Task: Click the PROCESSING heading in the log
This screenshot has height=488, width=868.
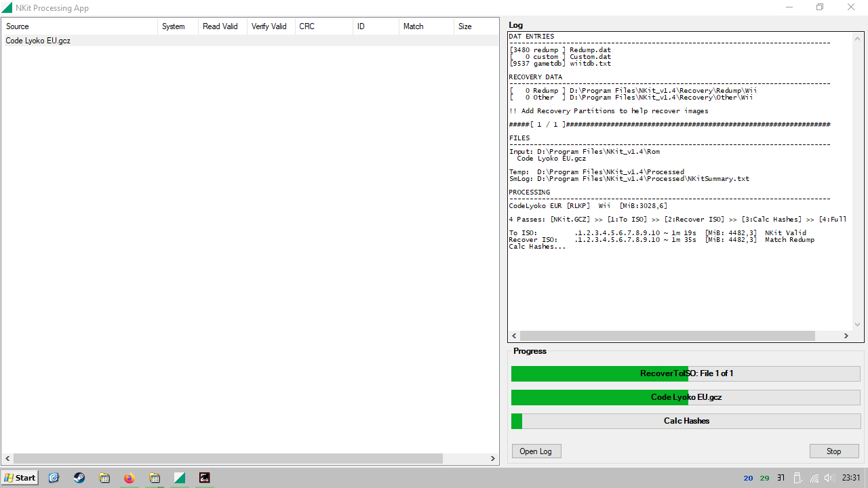Action: [530, 192]
